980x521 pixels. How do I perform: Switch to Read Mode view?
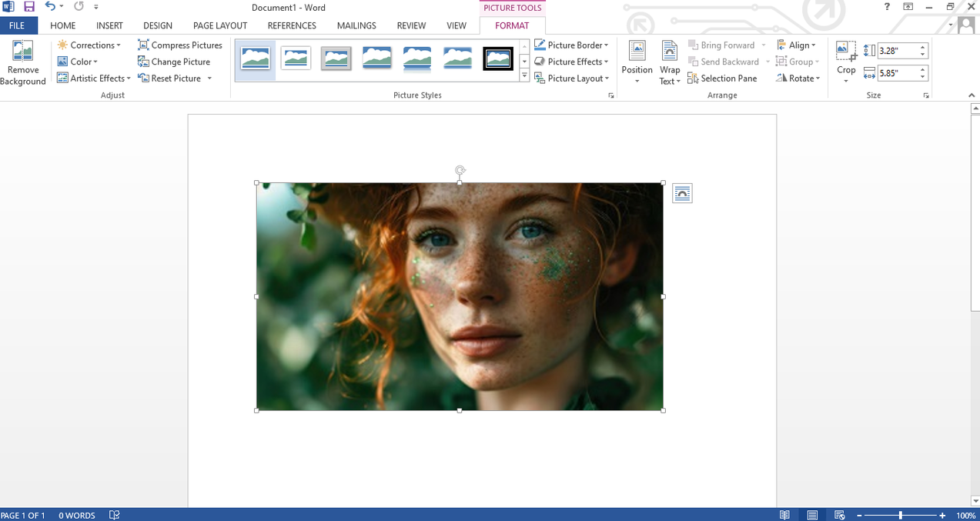784,515
